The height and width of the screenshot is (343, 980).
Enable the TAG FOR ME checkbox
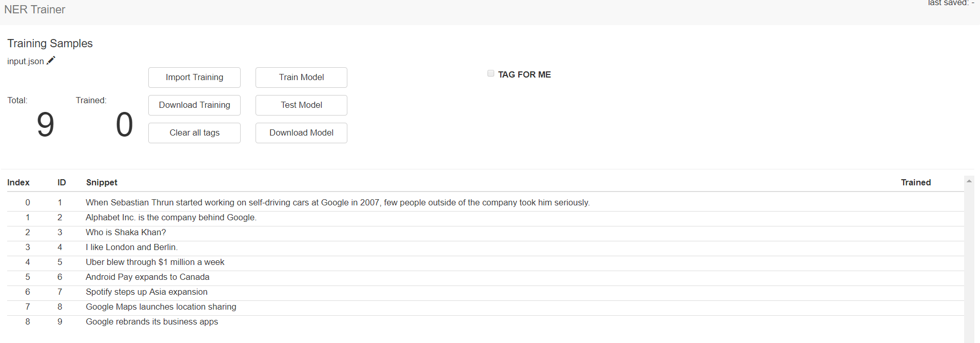click(491, 73)
